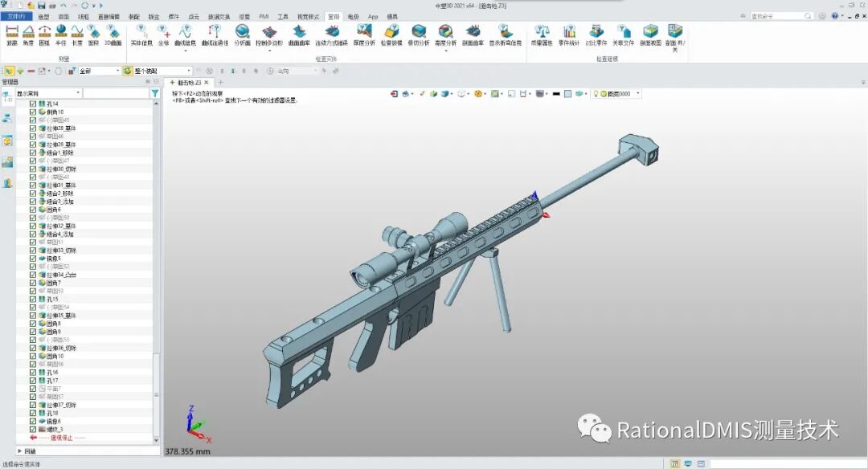Open the 显示所有 dropdown in manager panel

pos(78,93)
